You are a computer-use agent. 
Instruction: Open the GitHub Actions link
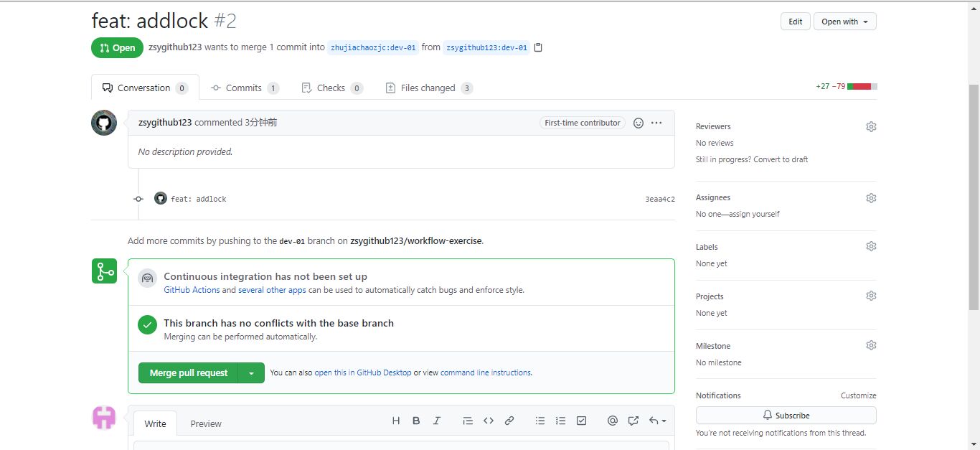pyautogui.click(x=192, y=290)
